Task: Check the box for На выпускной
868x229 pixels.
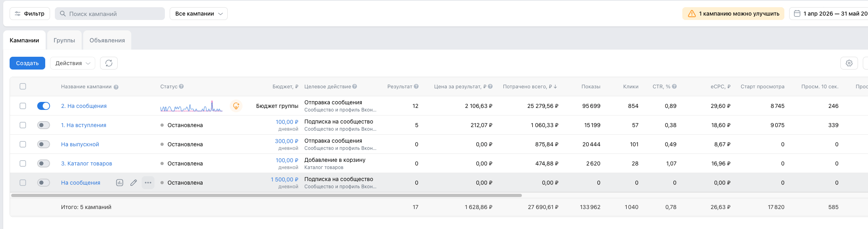Action: click(x=23, y=144)
